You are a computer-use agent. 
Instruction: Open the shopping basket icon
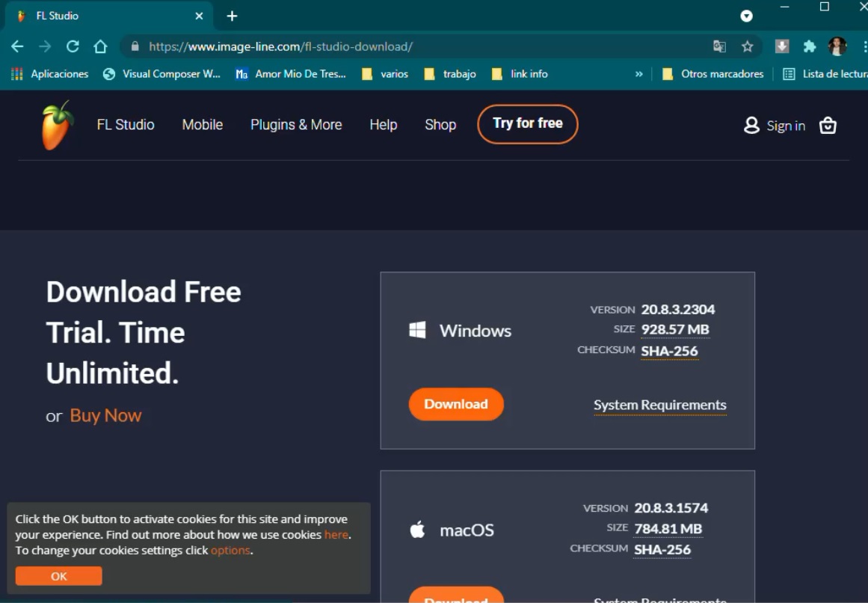828,125
